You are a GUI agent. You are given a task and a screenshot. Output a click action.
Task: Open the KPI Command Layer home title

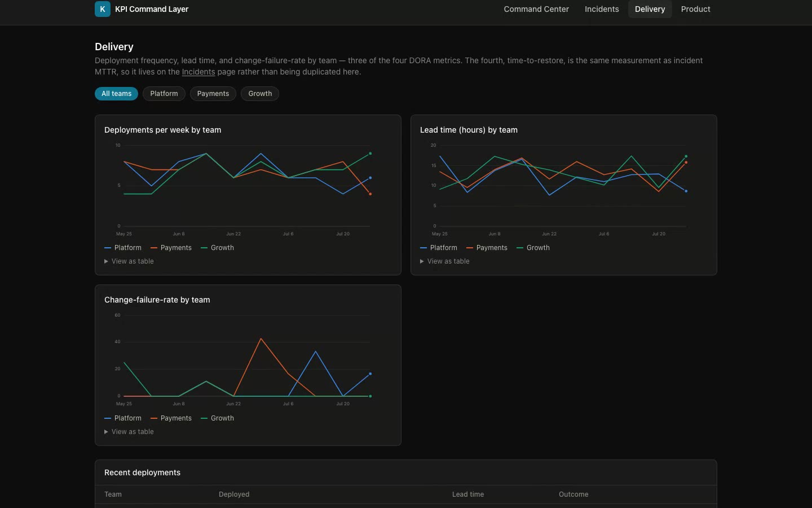click(x=152, y=9)
